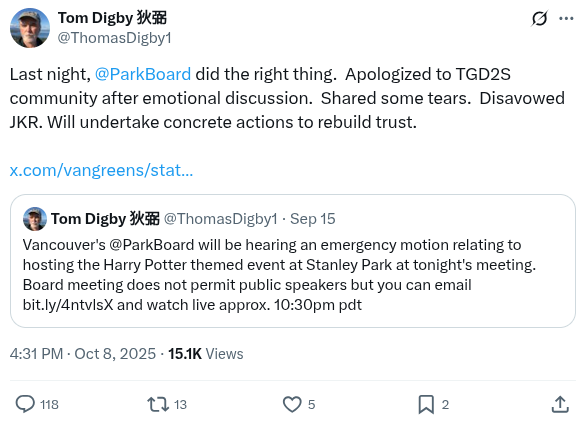
Task: Click the reply speech bubble icon
Action: point(25,404)
